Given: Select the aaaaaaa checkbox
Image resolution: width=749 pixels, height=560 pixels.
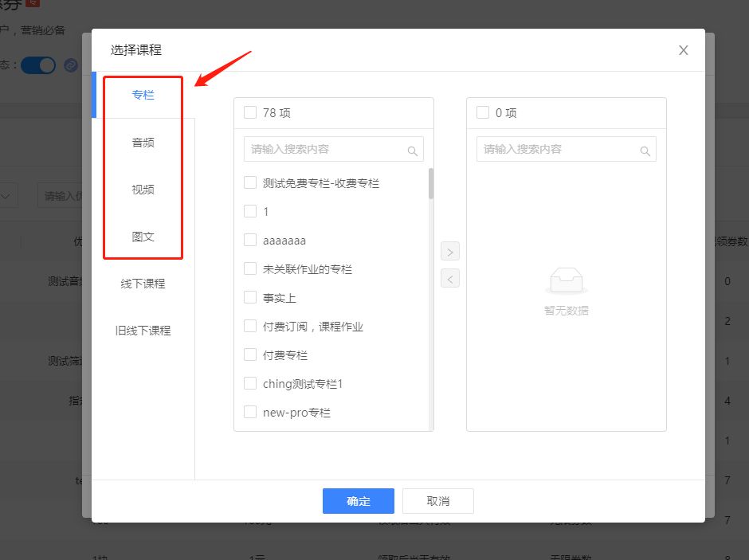Looking at the screenshot, I should (250, 240).
